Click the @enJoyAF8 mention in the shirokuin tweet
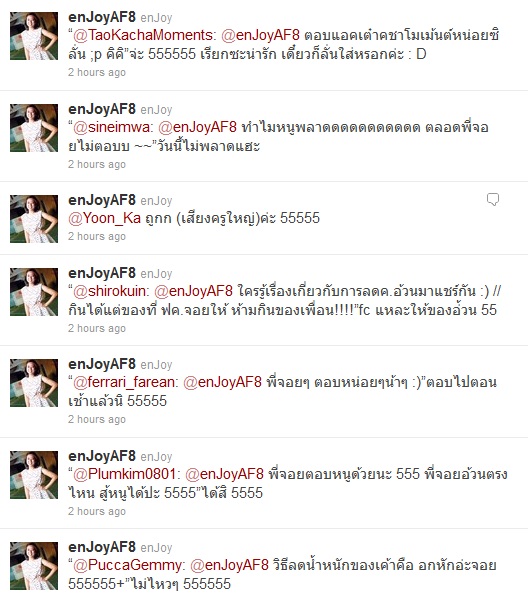The height and width of the screenshot is (607, 528). tap(194, 291)
